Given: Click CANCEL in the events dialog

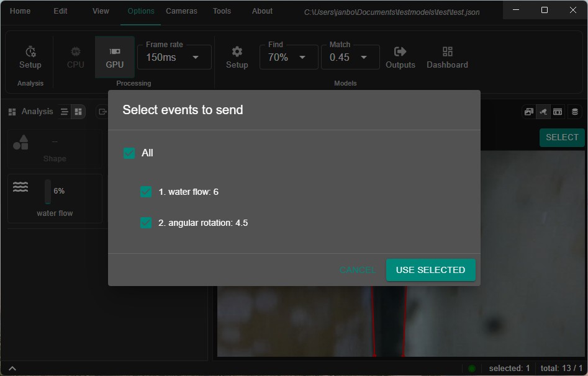Looking at the screenshot, I should tap(358, 270).
